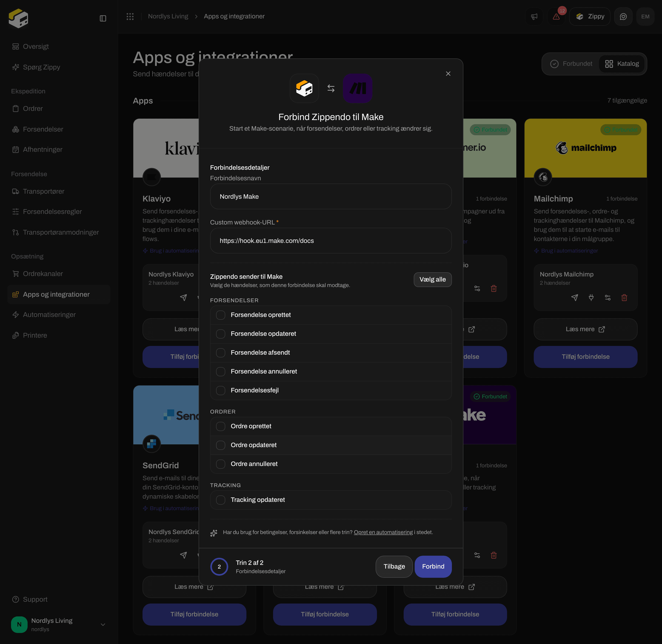Switch to Katalog tab
662x644 pixels.
click(x=622, y=63)
